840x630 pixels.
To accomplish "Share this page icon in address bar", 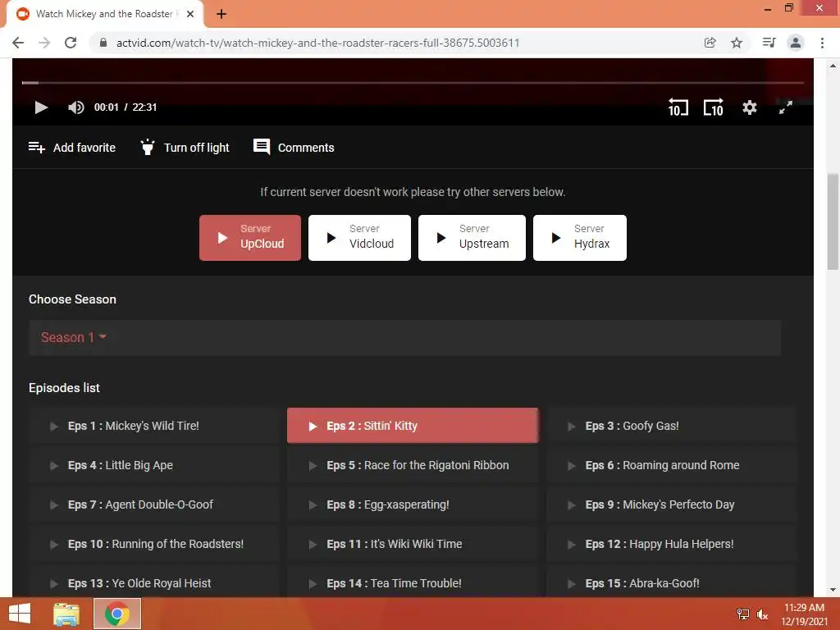I will (710, 43).
